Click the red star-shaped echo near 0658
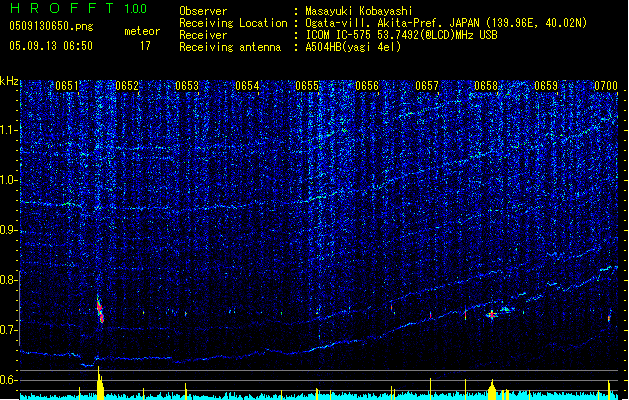629x400 pixels. [x=492, y=315]
